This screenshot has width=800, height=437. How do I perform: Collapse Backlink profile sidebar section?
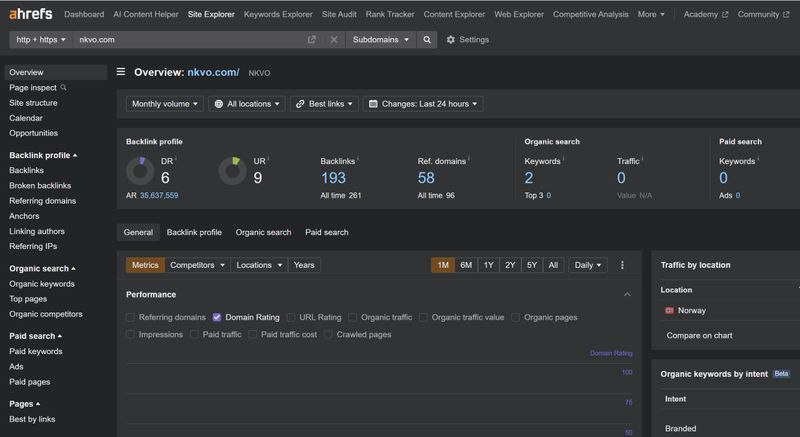point(43,156)
